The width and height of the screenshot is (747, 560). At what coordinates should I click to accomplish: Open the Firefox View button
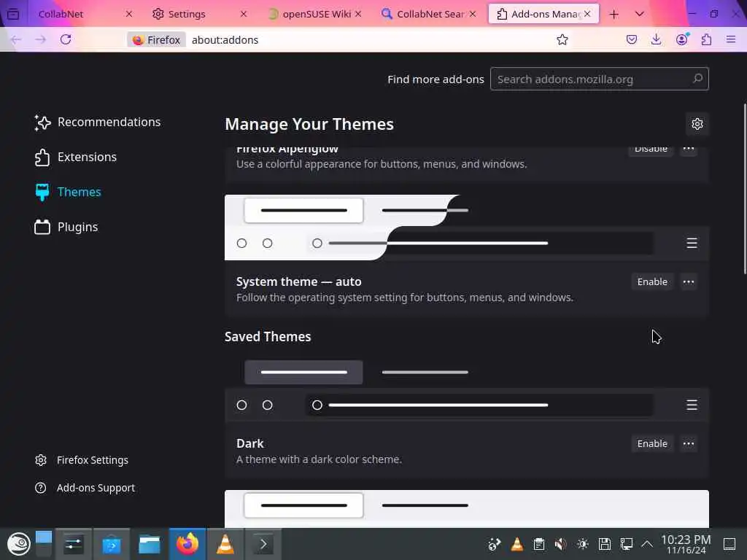[x=13, y=14]
